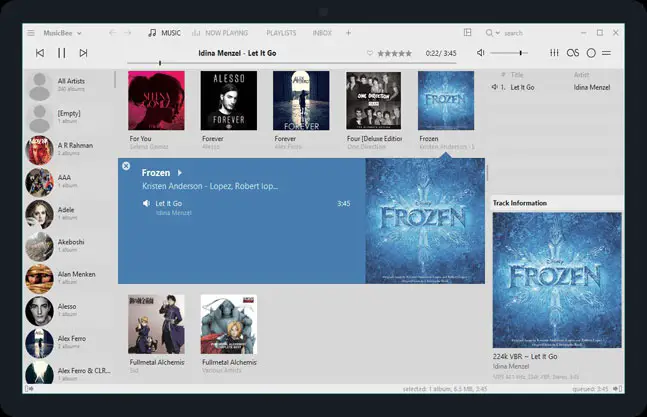Click the speaker icon beside Let It Go

[146, 203]
